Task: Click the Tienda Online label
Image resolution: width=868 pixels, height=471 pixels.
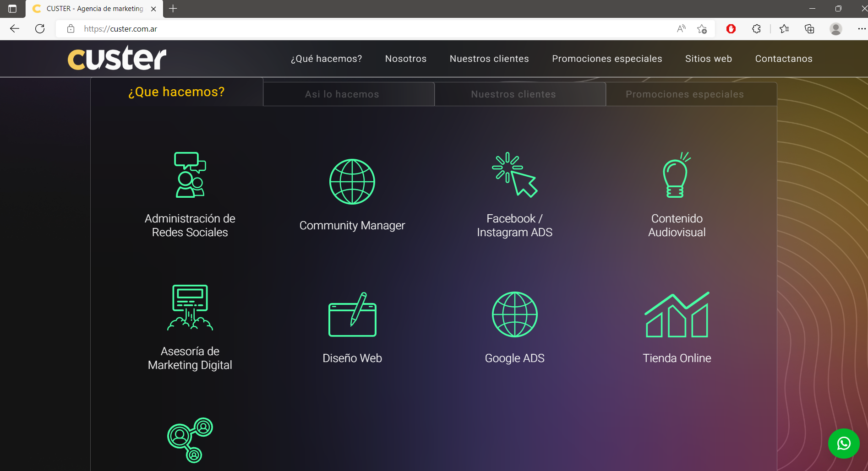Action: [677, 358]
